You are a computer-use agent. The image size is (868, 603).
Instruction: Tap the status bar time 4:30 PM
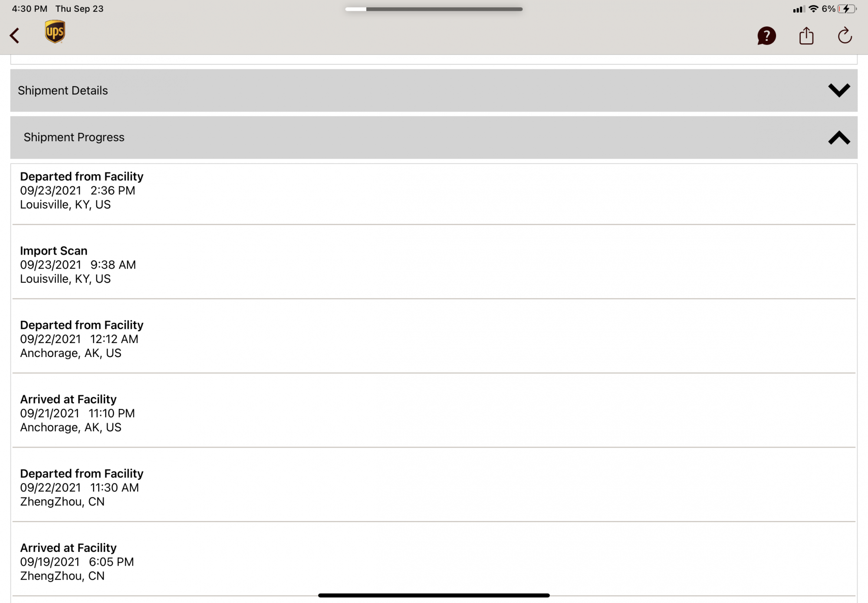point(30,9)
